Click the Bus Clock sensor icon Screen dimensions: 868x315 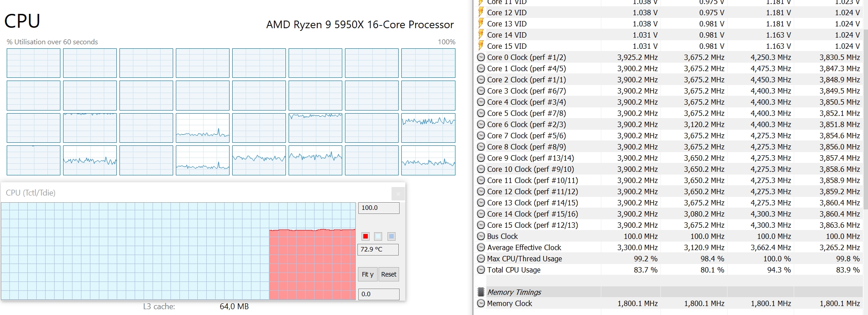click(x=481, y=236)
